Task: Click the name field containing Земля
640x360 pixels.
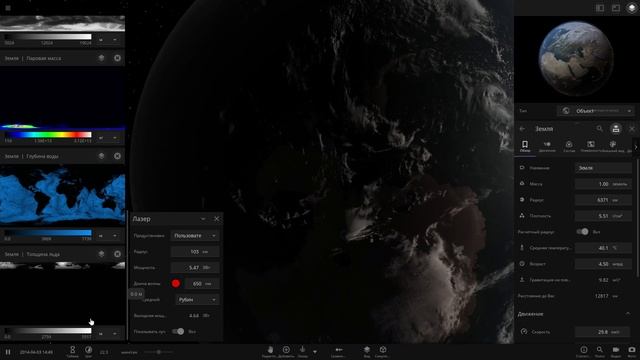Action: [x=603, y=168]
